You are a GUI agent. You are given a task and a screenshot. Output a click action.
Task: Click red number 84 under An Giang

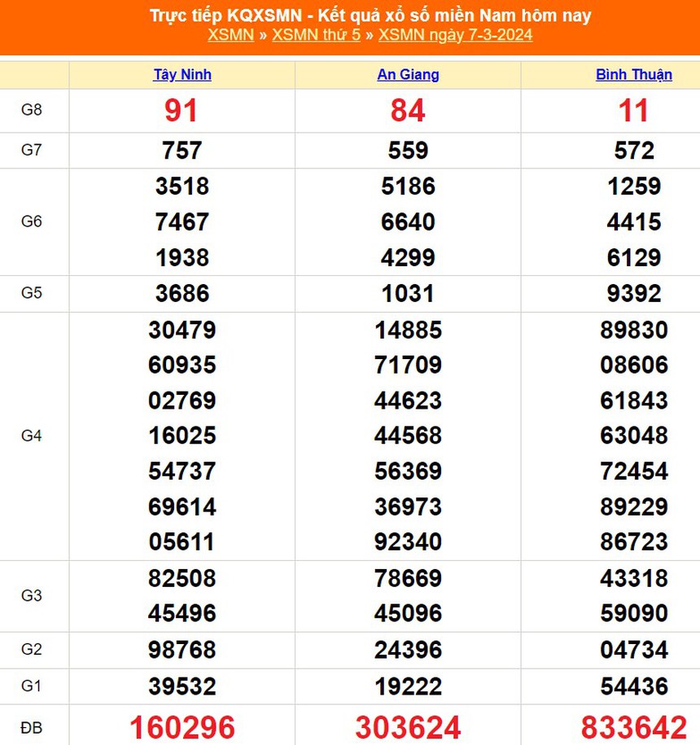pyautogui.click(x=408, y=111)
